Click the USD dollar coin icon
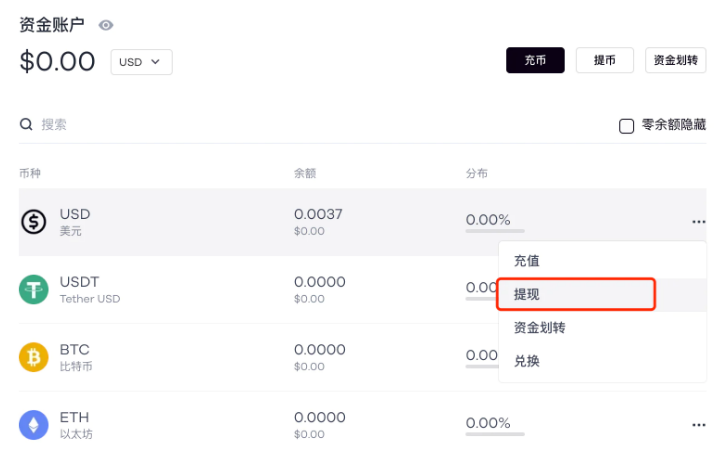 click(33, 222)
